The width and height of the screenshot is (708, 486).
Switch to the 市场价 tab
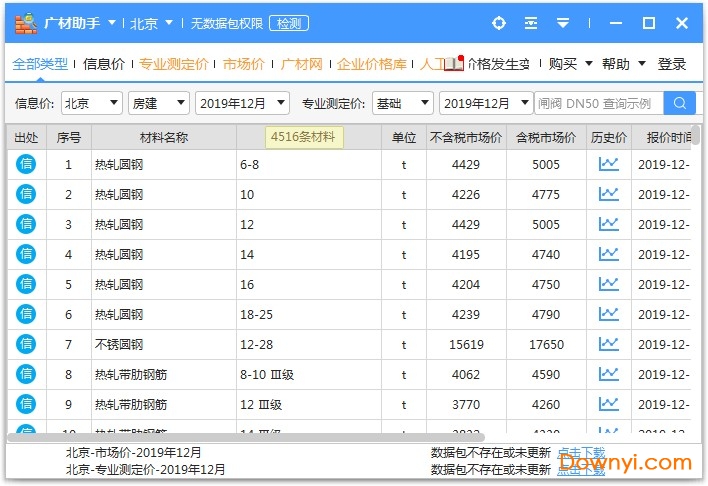244,64
